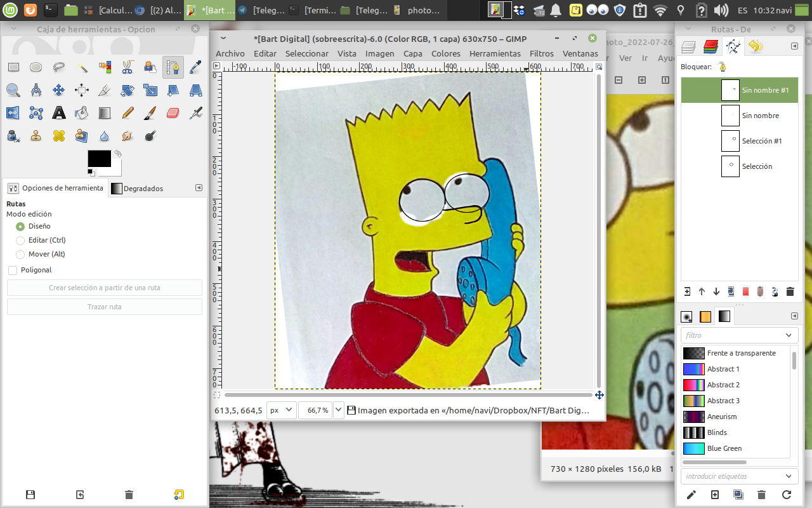Select the Smudge finger tool
The height and width of the screenshot is (508, 812).
coord(128,136)
